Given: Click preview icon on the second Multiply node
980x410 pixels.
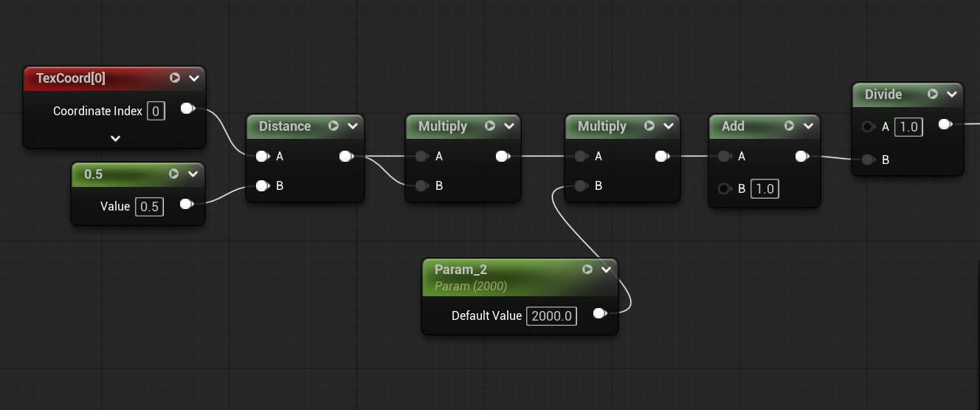Looking at the screenshot, I should [649, 126].
